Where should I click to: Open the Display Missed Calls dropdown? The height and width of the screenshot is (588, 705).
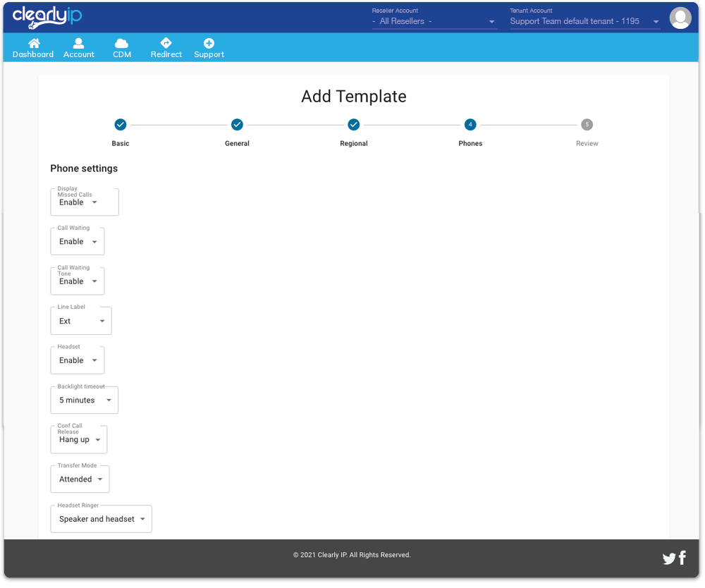[x=85, y=202]
